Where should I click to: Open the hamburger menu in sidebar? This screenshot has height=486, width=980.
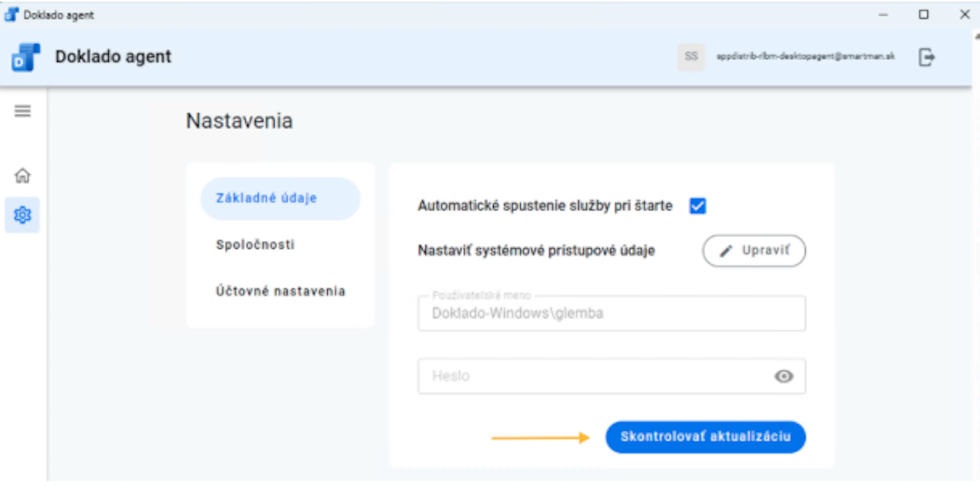[22, 111]
